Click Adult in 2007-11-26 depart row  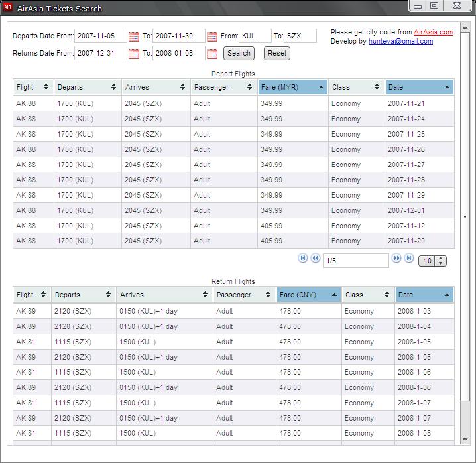[x=202, y=149]
